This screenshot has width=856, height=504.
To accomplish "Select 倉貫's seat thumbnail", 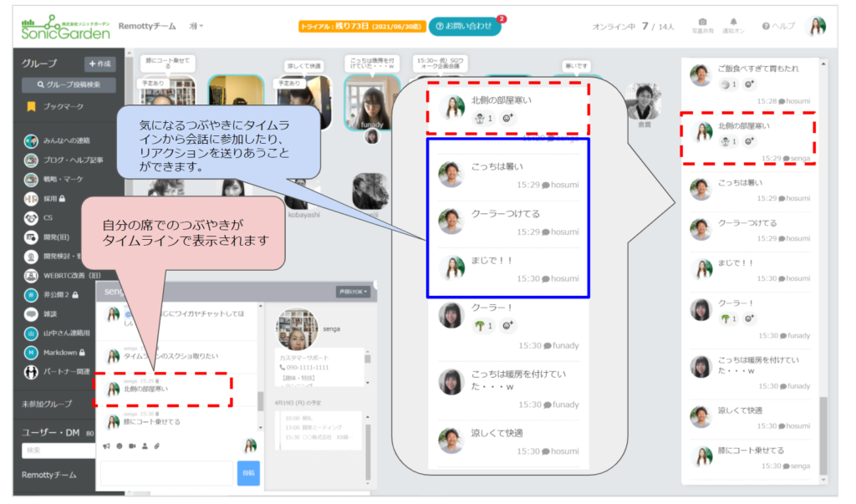I will (x=645, y=101).
